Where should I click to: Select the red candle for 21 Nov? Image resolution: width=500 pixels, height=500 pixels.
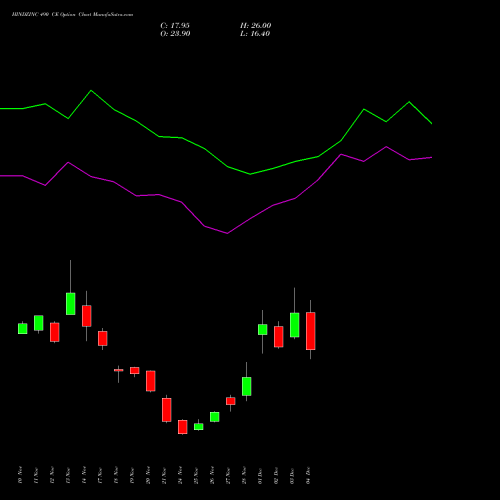[167, 410]
